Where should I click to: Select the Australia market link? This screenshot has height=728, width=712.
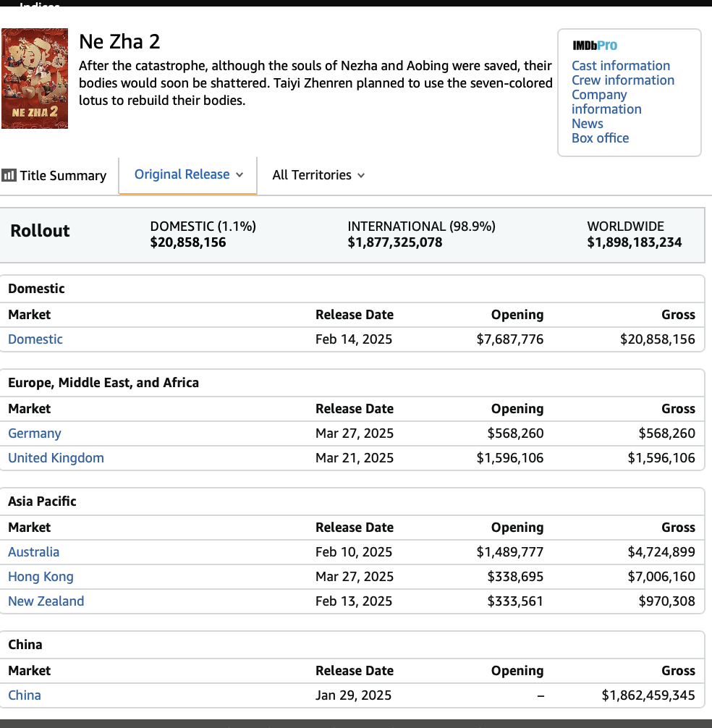tap(34, 552)
